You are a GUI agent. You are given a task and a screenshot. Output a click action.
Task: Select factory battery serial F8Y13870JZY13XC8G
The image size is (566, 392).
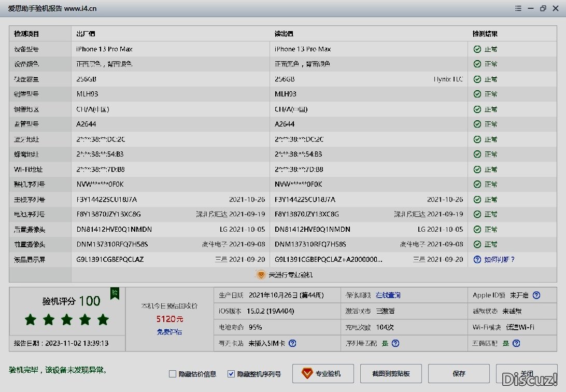(x=109, y=215)
